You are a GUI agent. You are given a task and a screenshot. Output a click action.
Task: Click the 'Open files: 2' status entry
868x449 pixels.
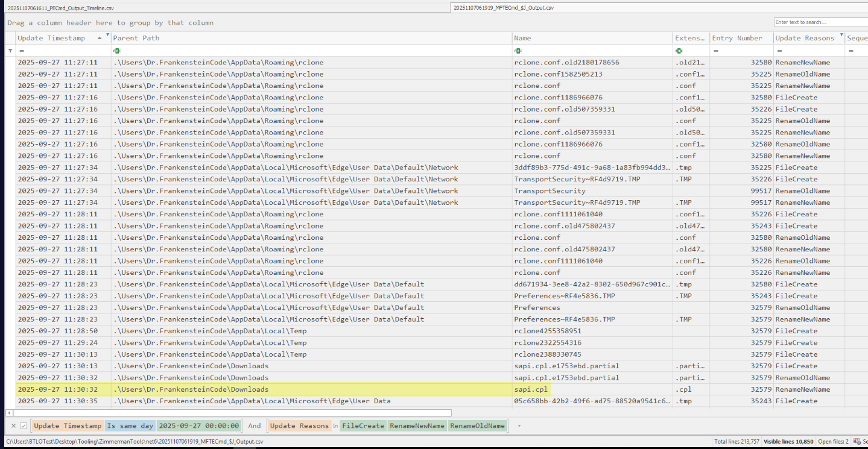click(833, 442)
